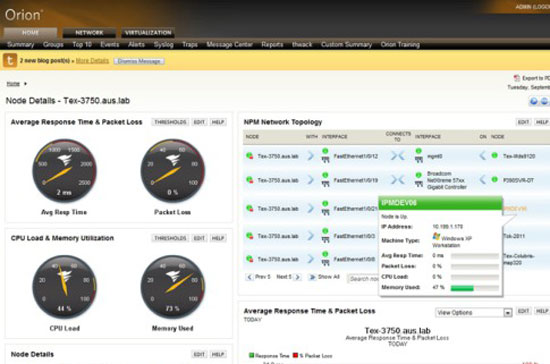Click the connects-to icon in the FastEthernet1/0/19 row
Viewport: 550px width, 364px height.
(x=397, y=180)
